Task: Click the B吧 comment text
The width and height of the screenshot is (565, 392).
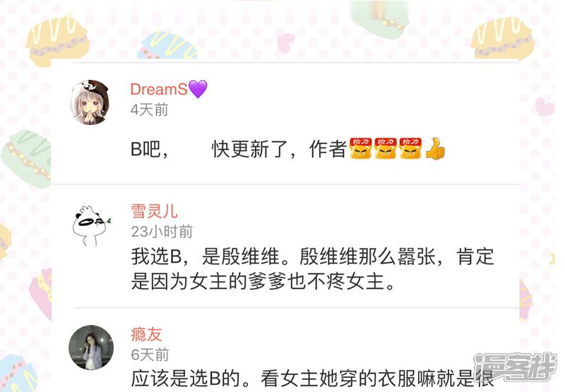Action: (150, 149)
